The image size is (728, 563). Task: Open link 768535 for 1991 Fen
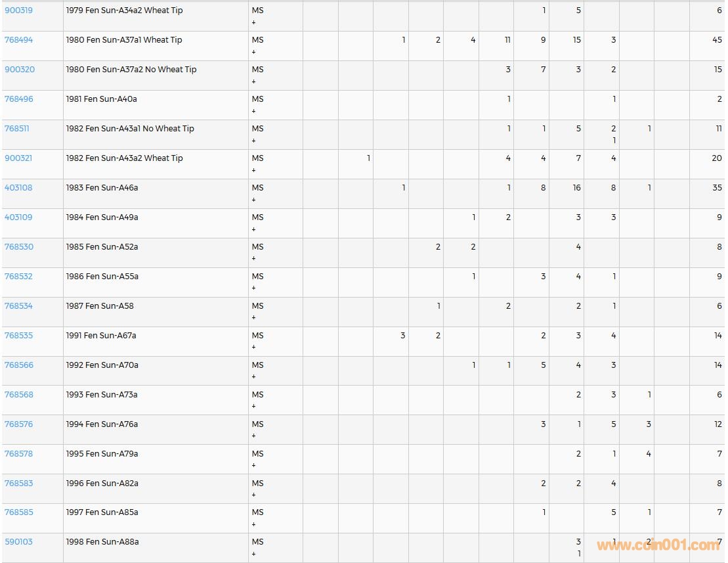tap(18, 336)
